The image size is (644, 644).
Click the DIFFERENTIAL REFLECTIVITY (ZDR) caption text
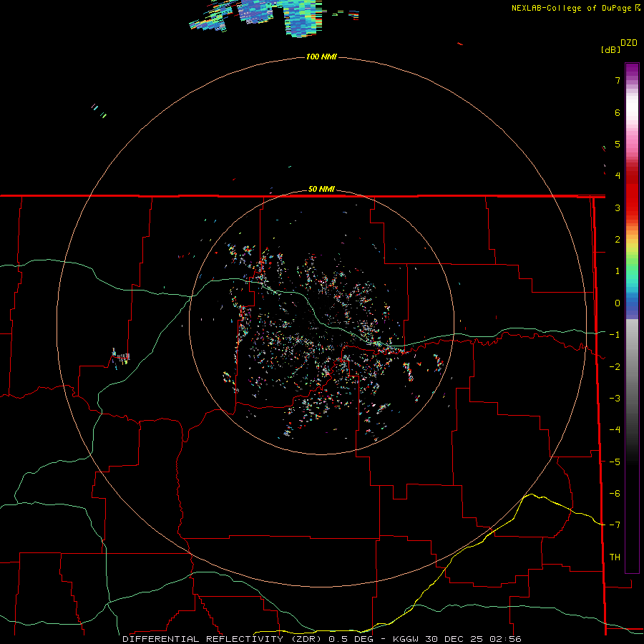click(x=223, y=639)
